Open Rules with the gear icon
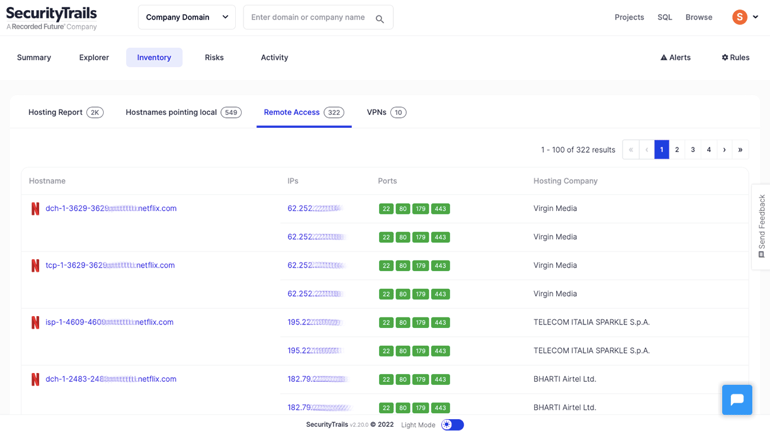 [x=735, y=57]
